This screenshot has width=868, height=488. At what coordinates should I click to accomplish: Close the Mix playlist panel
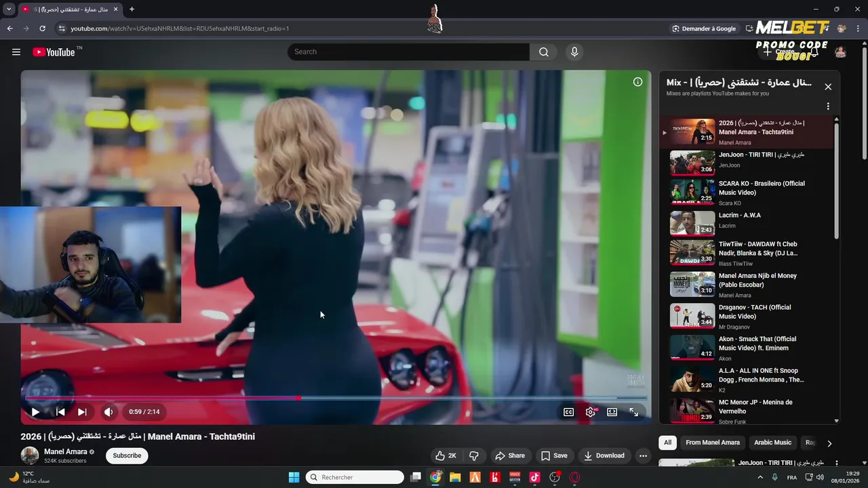pyautogui.click(x=828, y=87)
